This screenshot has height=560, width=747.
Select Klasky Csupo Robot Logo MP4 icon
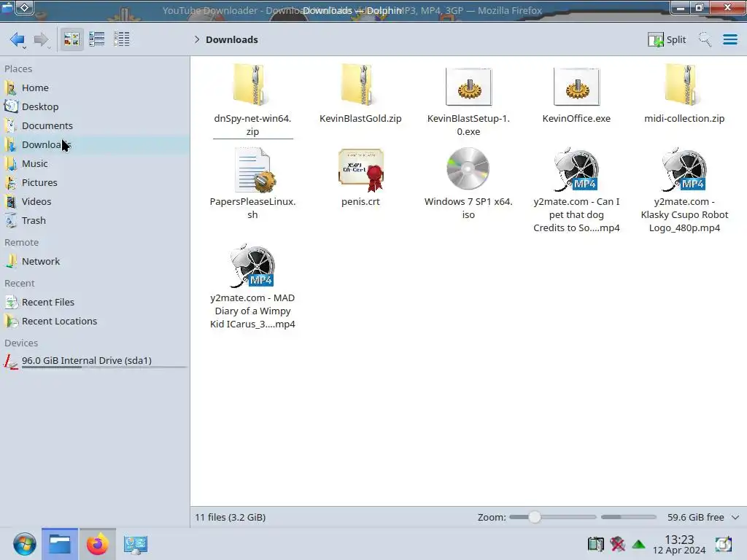click(684, 169)
